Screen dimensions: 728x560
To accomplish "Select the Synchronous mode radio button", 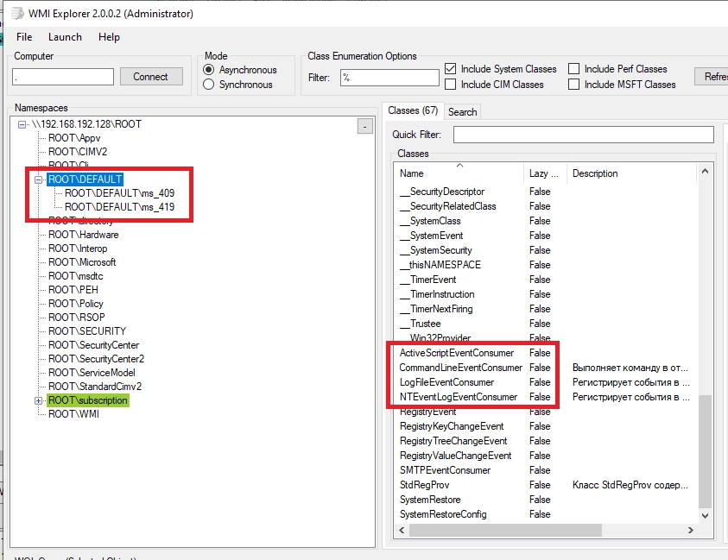I will [208, 85].
